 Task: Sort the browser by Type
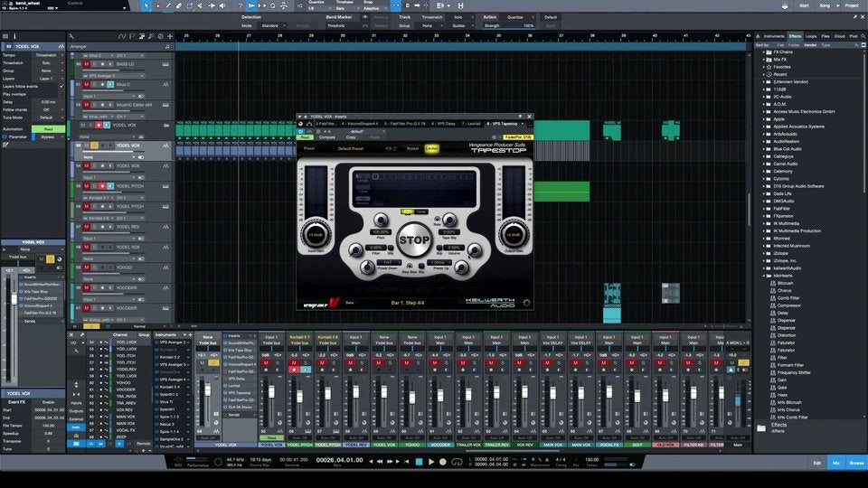pos(826,45)
